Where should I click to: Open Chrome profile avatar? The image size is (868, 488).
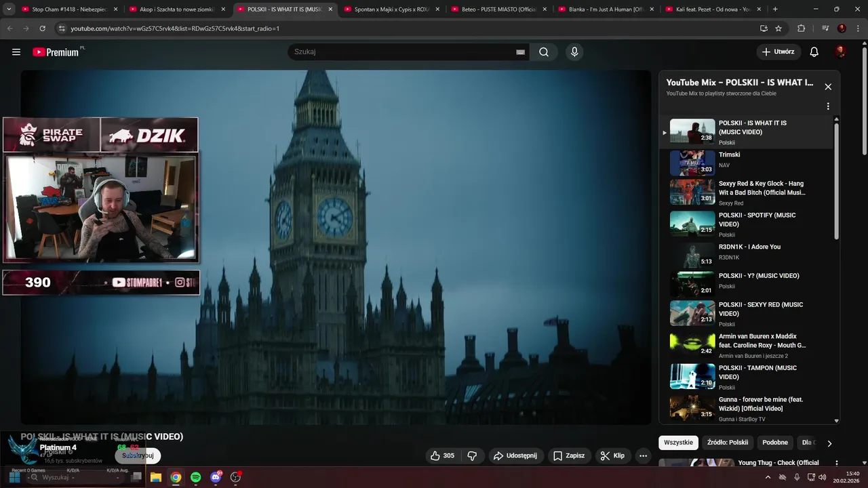pyautogui.click(x=842, y=28)
